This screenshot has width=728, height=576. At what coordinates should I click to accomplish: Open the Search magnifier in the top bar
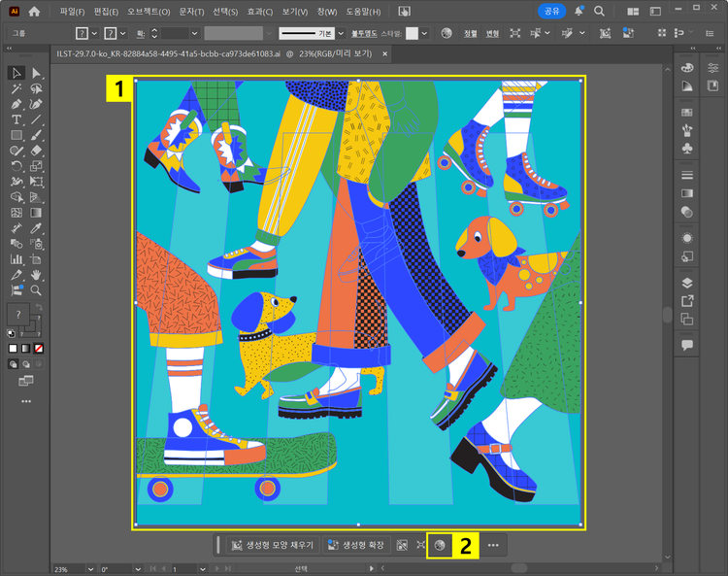click(x=599, y=12)
